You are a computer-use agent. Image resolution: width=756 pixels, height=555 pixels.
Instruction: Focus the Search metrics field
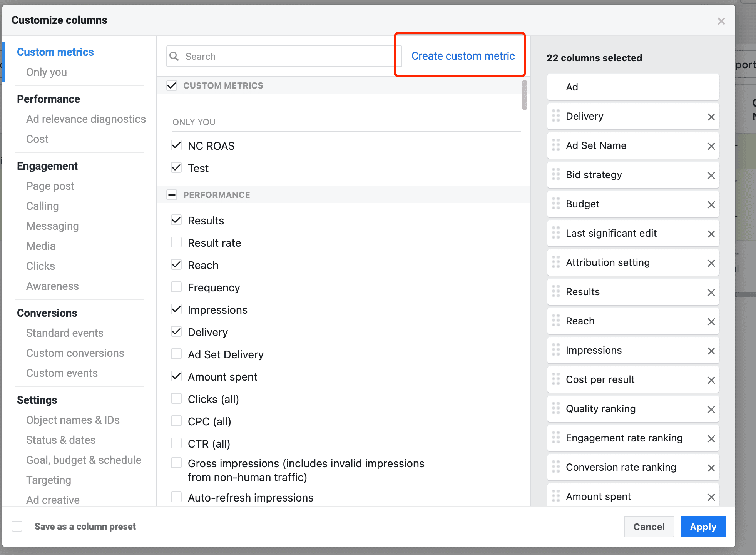pos(285,57)
